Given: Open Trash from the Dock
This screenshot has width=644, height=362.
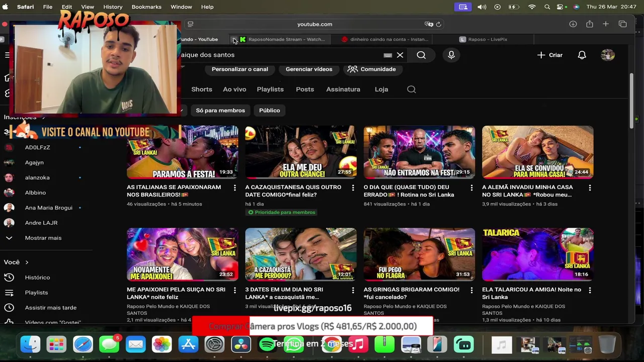Looking at the screenshot, I should pos(607,344).
